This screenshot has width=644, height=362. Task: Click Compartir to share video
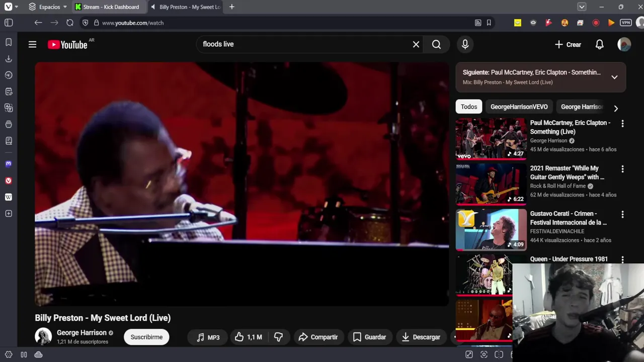point(318,337)
